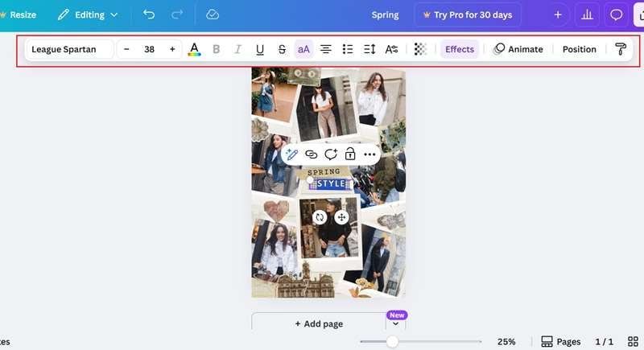Toggle strikethrough formatting
644x350 pixels.
(x=282, y=49)
